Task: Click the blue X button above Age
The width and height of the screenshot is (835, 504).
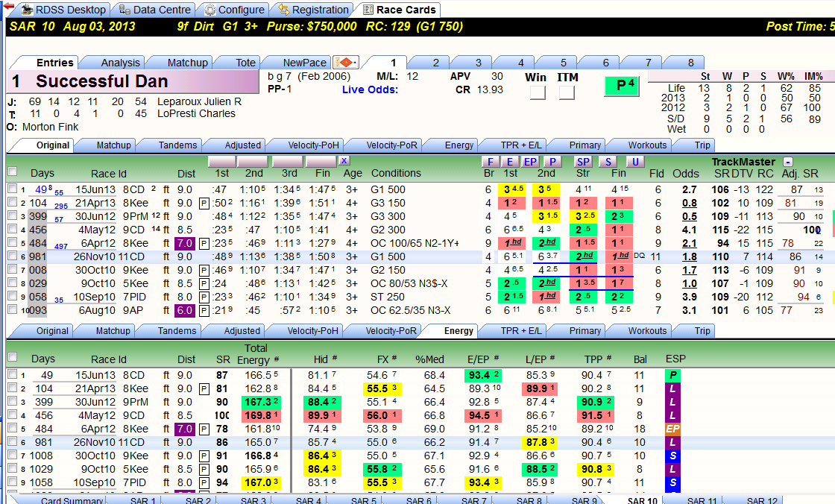Action: pyautogui.click(x=344, y=160)
